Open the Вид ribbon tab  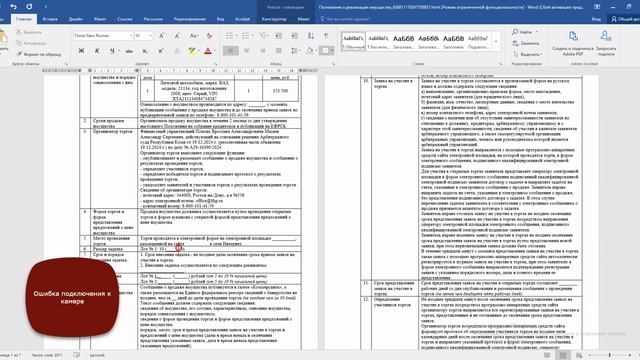coord(220,19)
